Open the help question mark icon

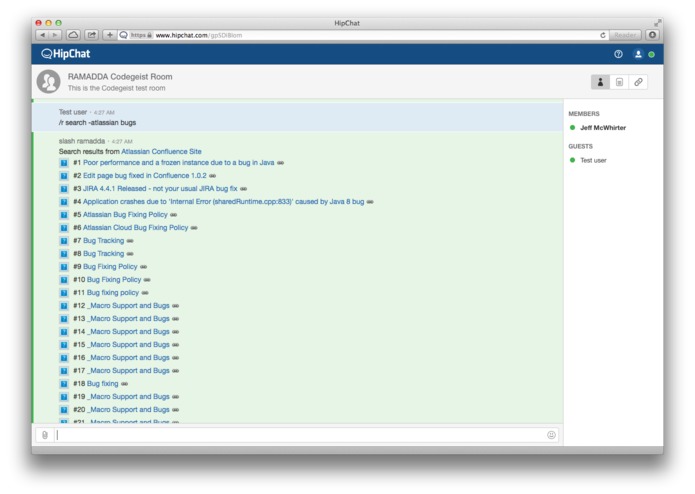coord(618,54)
